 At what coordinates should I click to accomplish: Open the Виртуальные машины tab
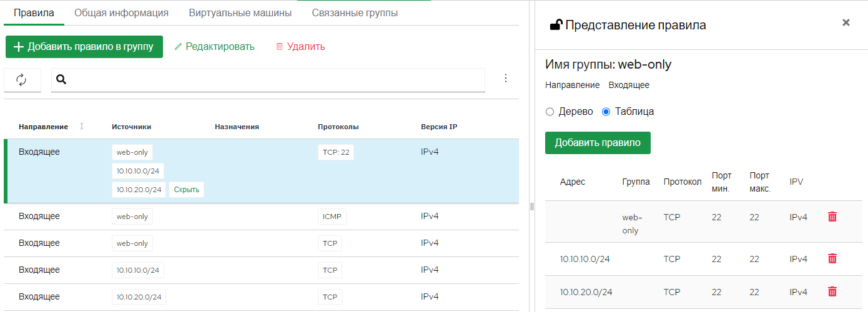click(x=240, y=12)
